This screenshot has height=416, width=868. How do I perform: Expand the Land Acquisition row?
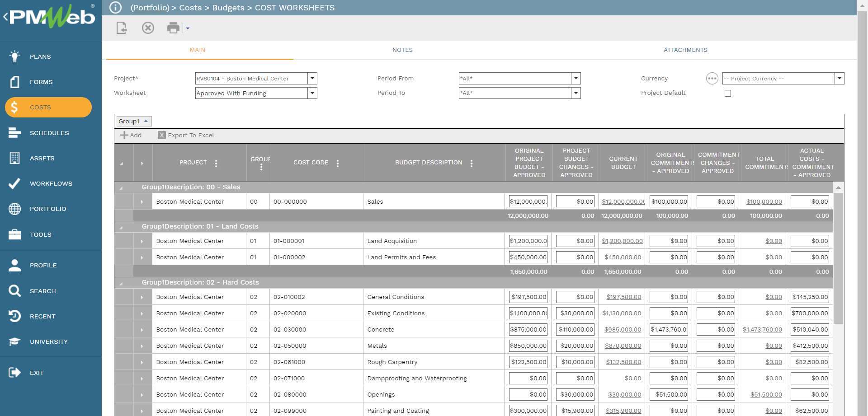pyautogui.click(x=142, y=241)
